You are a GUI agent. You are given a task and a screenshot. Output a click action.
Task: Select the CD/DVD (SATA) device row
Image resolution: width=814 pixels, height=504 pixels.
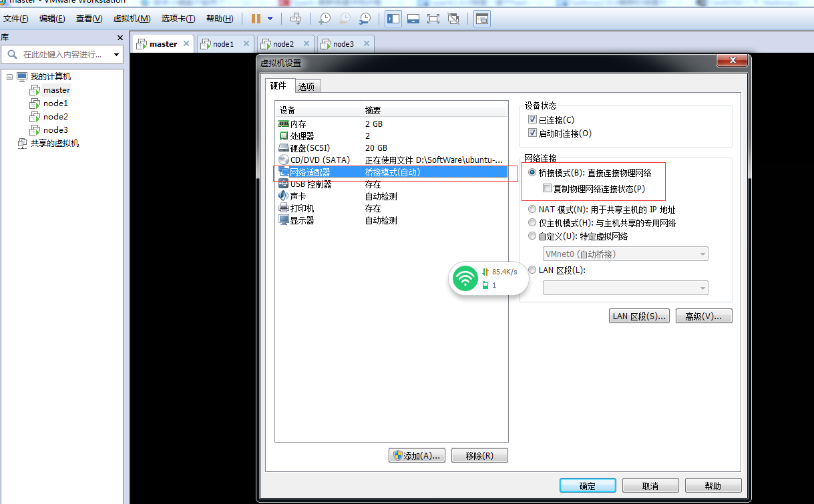(319, 160)
